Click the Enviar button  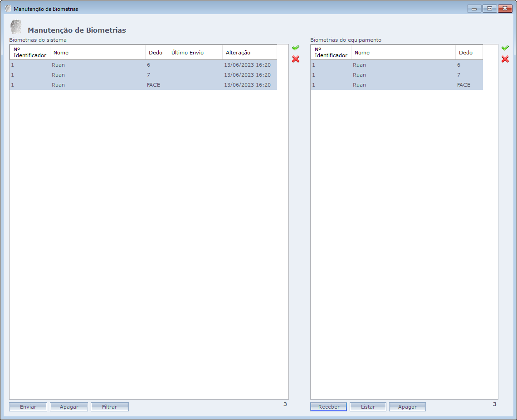tap(28, 407)
